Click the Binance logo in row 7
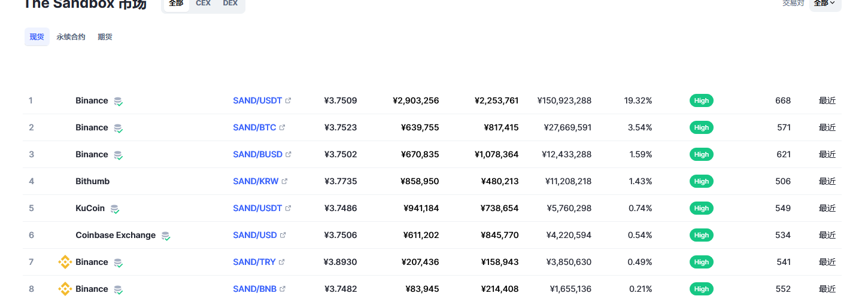 [x=65, y=262]
